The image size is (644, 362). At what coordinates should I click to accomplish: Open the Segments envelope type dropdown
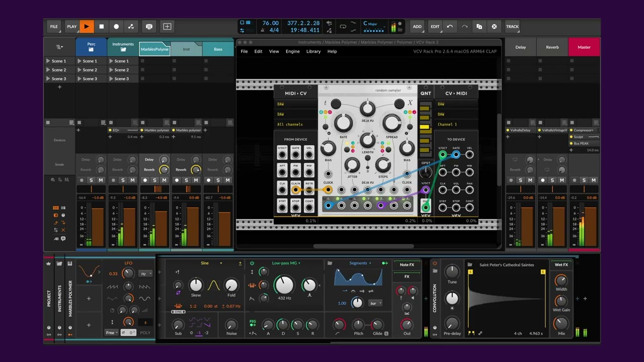tap(360, 263)
